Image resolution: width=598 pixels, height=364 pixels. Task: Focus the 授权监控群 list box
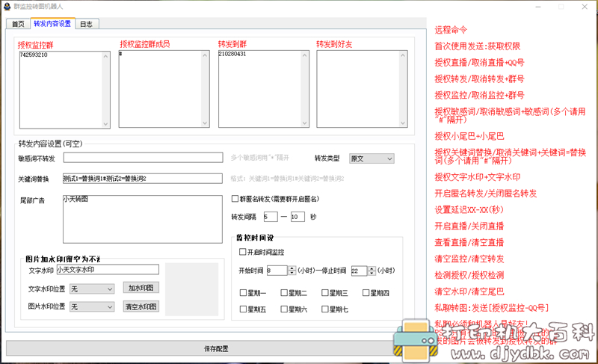click(65, 90)
